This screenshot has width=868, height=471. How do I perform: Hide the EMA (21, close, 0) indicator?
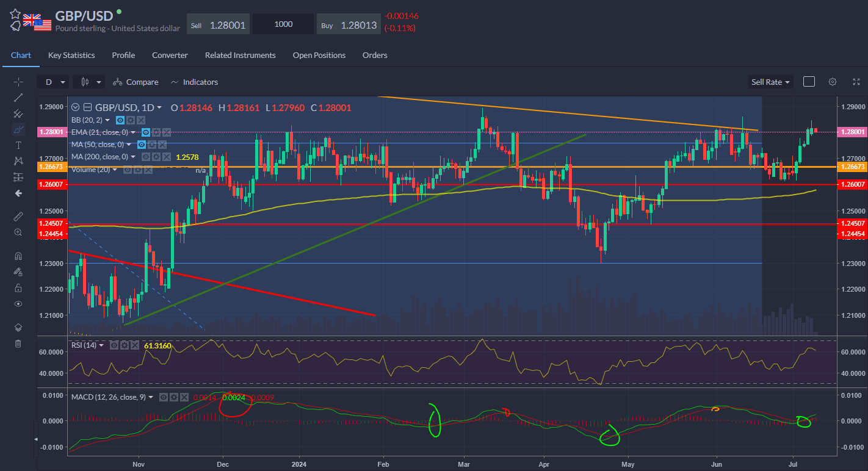click(x=146, y=132)
